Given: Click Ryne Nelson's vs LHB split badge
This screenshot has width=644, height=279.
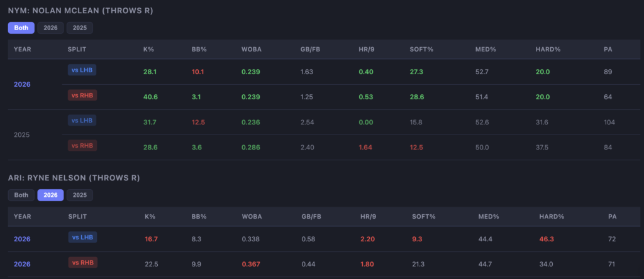Looking at the screenshot, I should coord(82,237).
